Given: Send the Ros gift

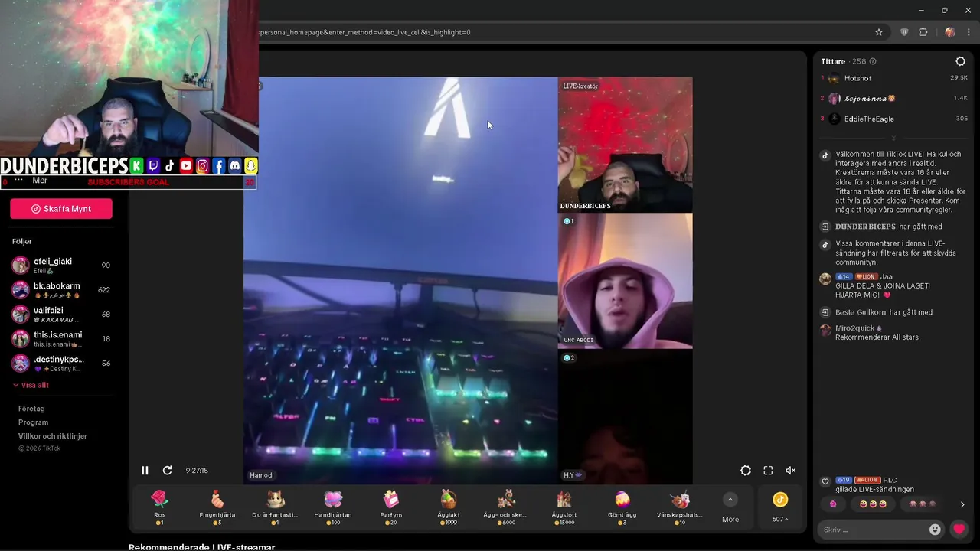Looking at the screenshot, I should tap(159, 507).
